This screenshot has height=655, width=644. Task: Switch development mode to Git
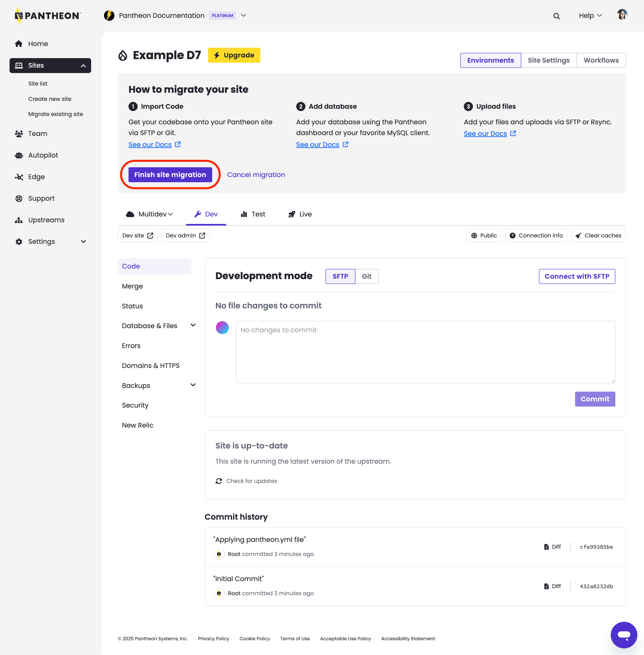pyautogui.click(x=367, y=276)
